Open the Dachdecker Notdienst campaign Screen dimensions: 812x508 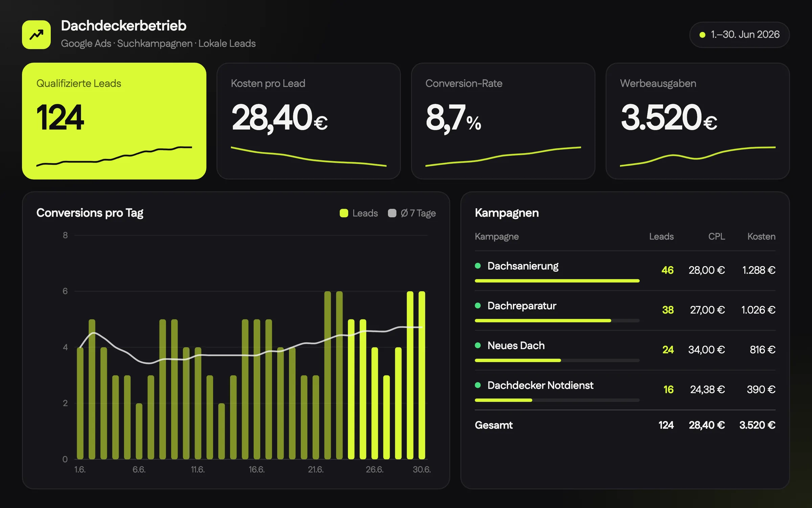pos(625,390)
